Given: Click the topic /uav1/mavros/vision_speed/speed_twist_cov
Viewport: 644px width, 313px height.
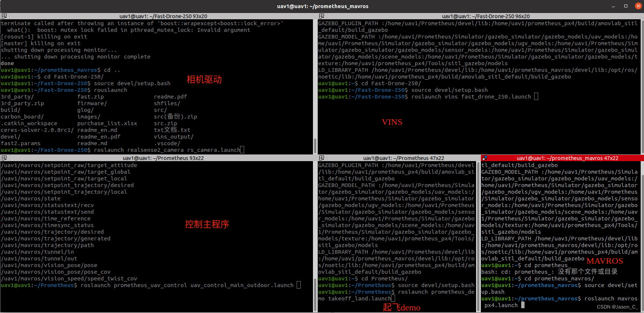Looking at the screenshot, I should tap(69, 279).
